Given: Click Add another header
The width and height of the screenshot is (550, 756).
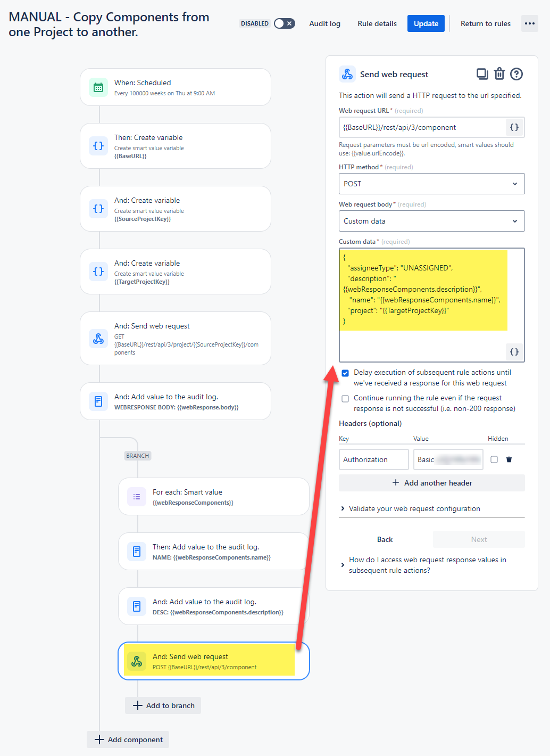Looking at the screenshot, I should 431,483.
